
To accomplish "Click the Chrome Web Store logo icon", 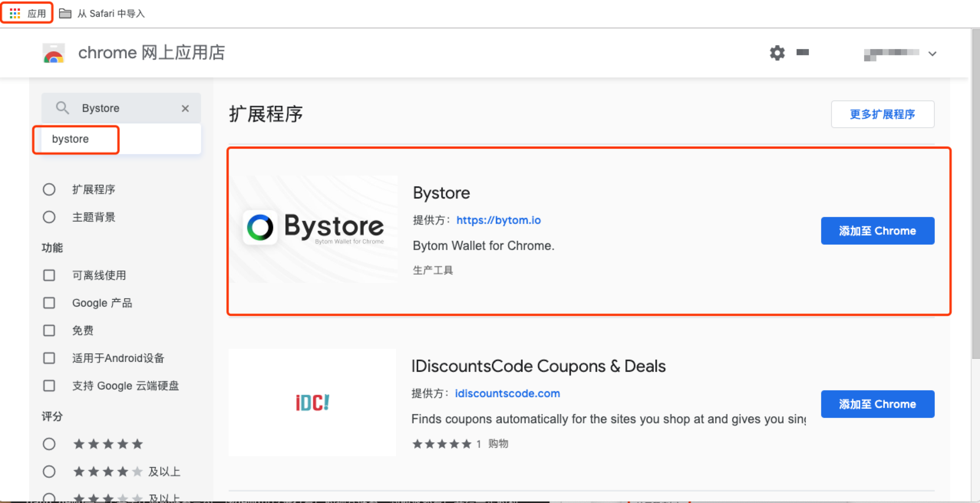I will 54,53.
